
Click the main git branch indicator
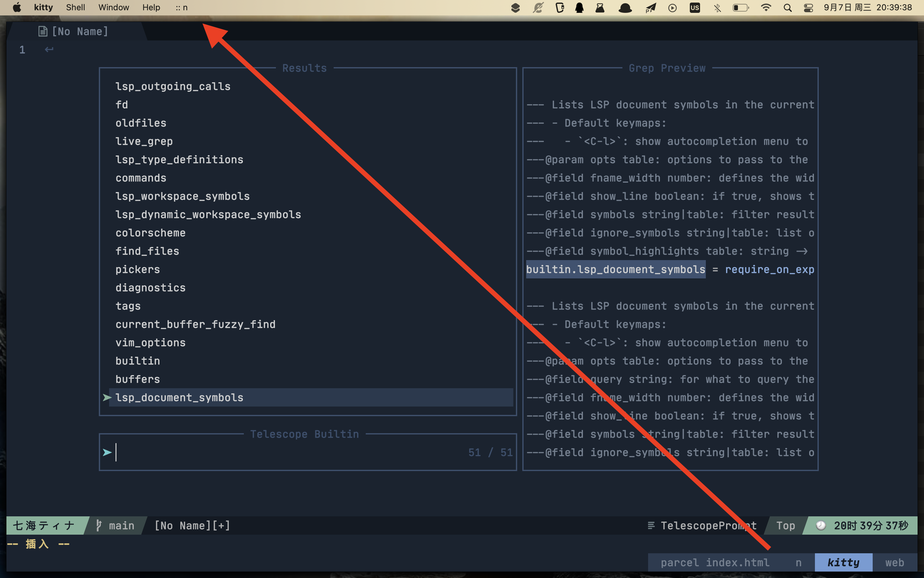[x=116, y=526]
